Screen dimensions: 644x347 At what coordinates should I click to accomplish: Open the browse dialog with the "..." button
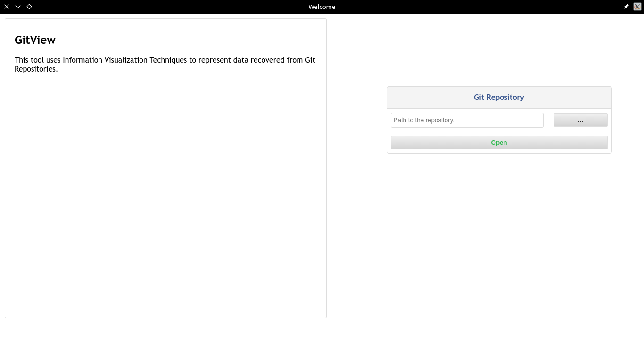pos(580,120)
